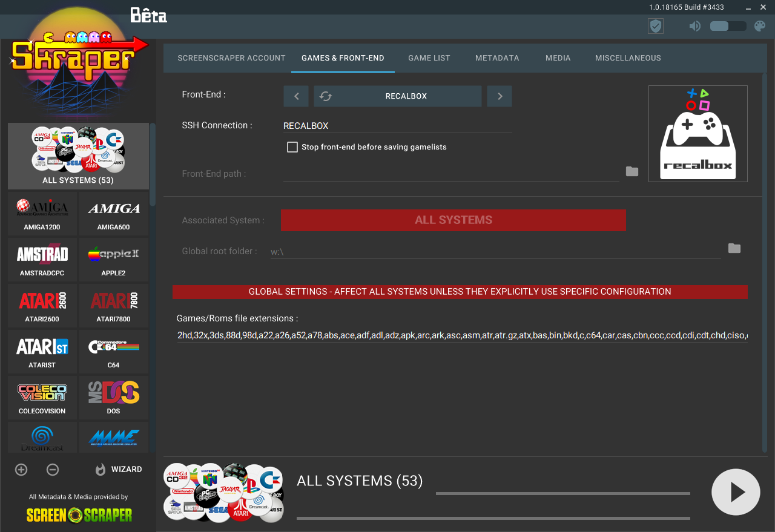Click the Front-End path input field
This screenshot has height=532, width=775.
tap(451, 173)
